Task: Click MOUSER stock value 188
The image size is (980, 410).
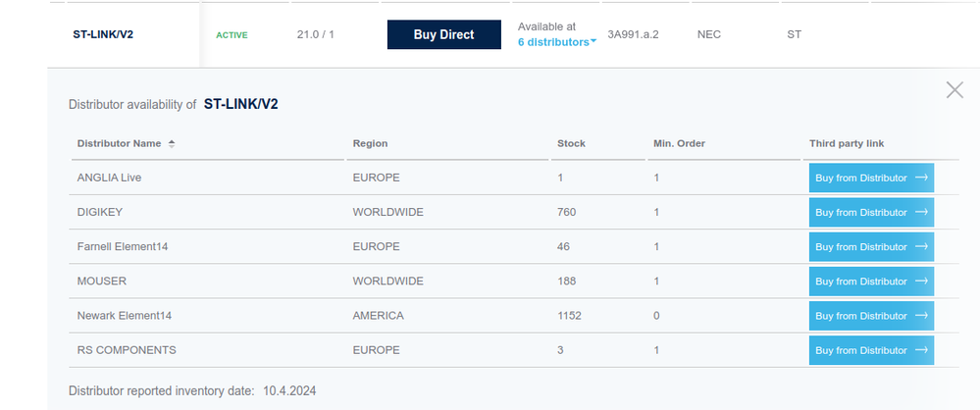Action: [x=567, y=282]
